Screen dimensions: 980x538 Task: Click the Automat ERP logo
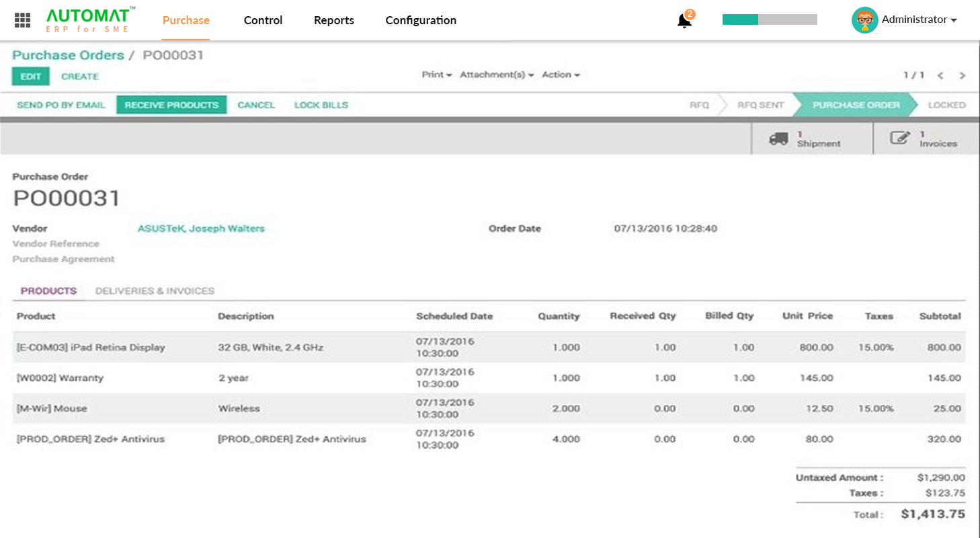(91, 20)
